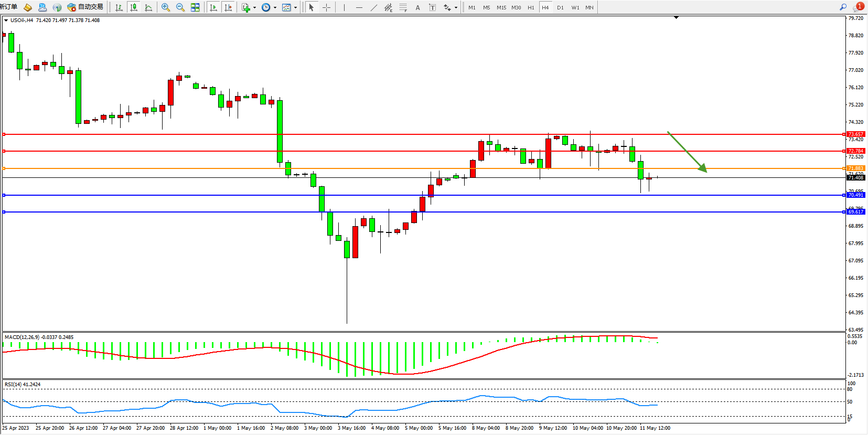
Task: Open the search magnifier
Action: point(843,7)
